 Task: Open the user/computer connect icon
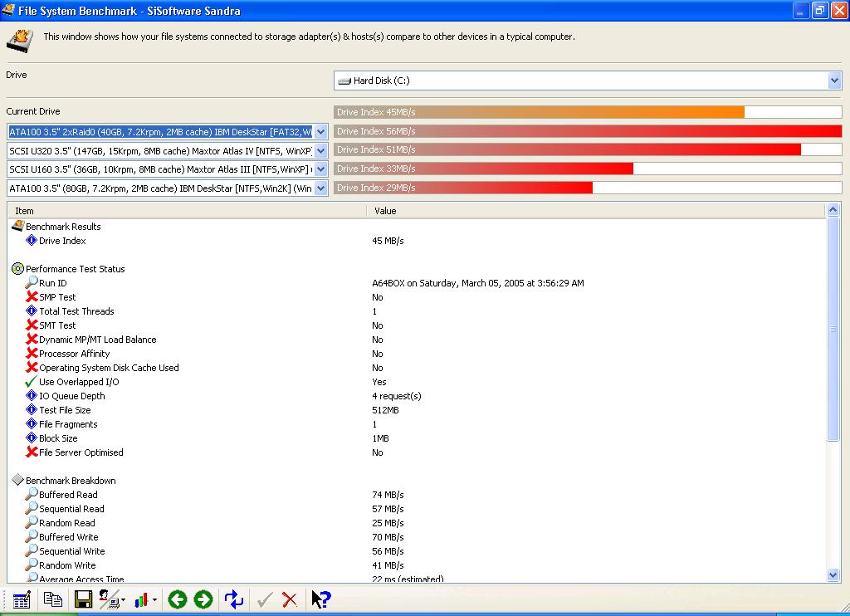click(110, 599)
